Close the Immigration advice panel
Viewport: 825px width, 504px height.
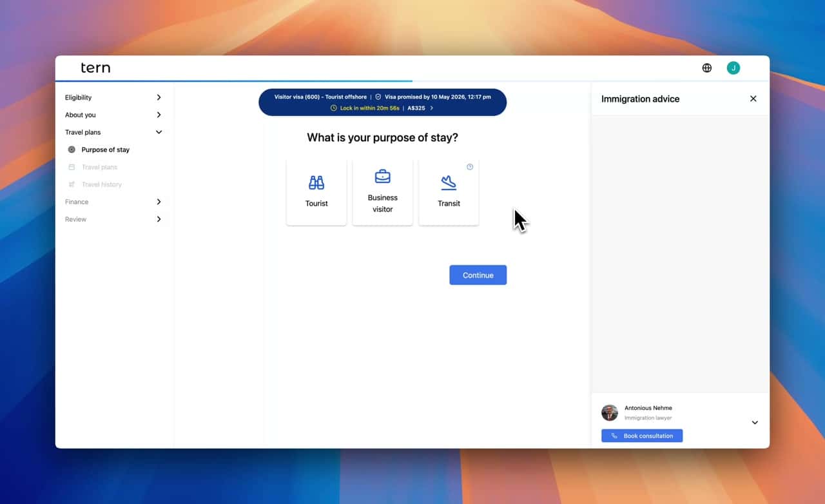(x=753, y=99)
